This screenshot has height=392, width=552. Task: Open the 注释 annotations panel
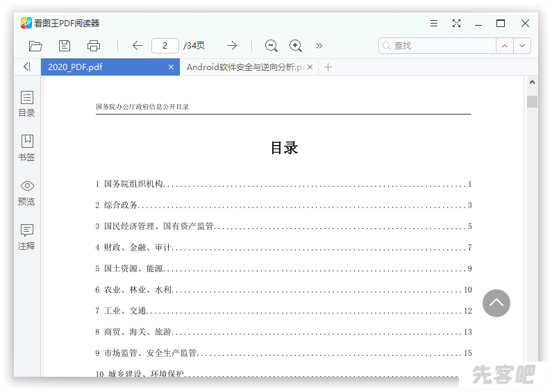pos(26,237)
